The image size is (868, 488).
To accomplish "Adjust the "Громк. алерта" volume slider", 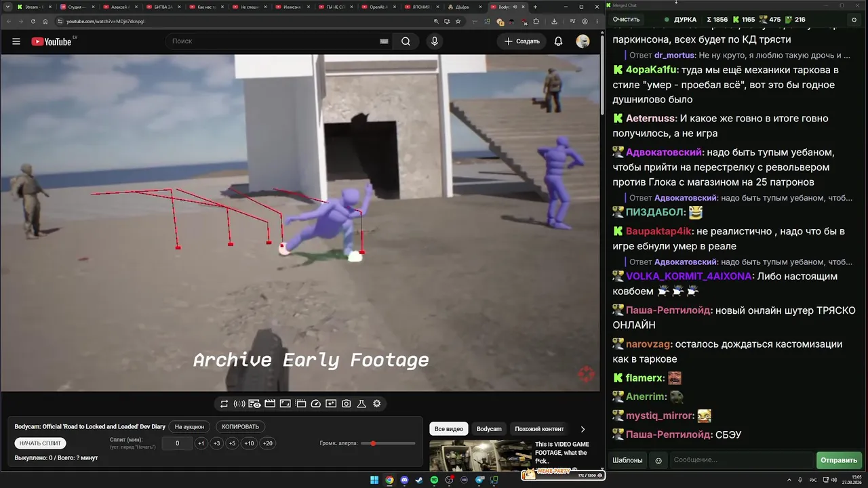I will pyautogui.click(x=388, y=443).
